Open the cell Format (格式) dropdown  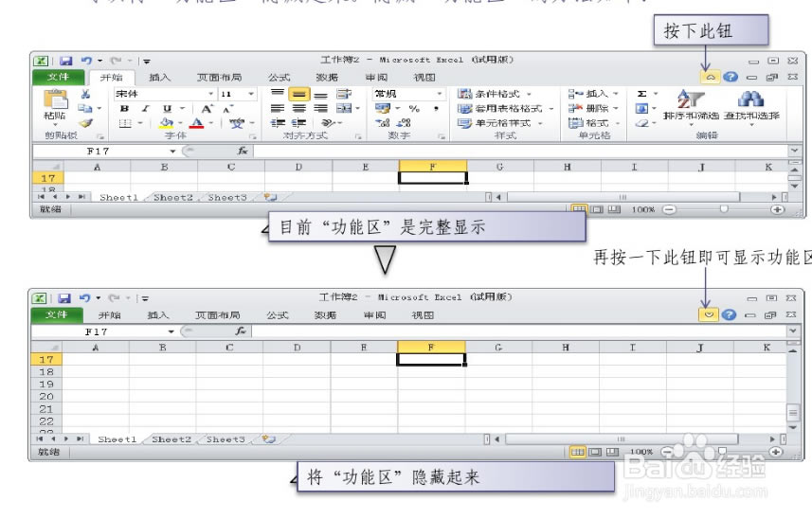(x=593, y=123)
